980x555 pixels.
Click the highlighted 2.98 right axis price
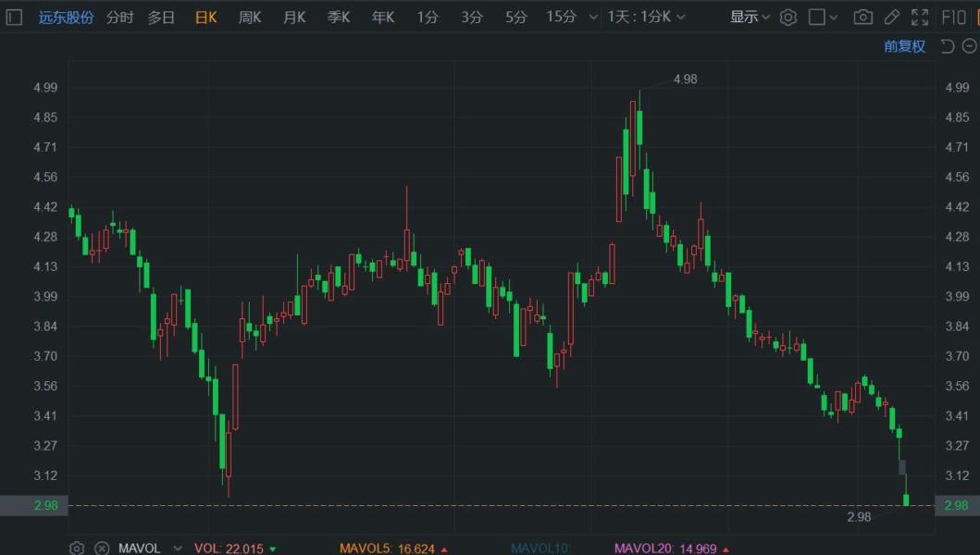coord(956,505)
